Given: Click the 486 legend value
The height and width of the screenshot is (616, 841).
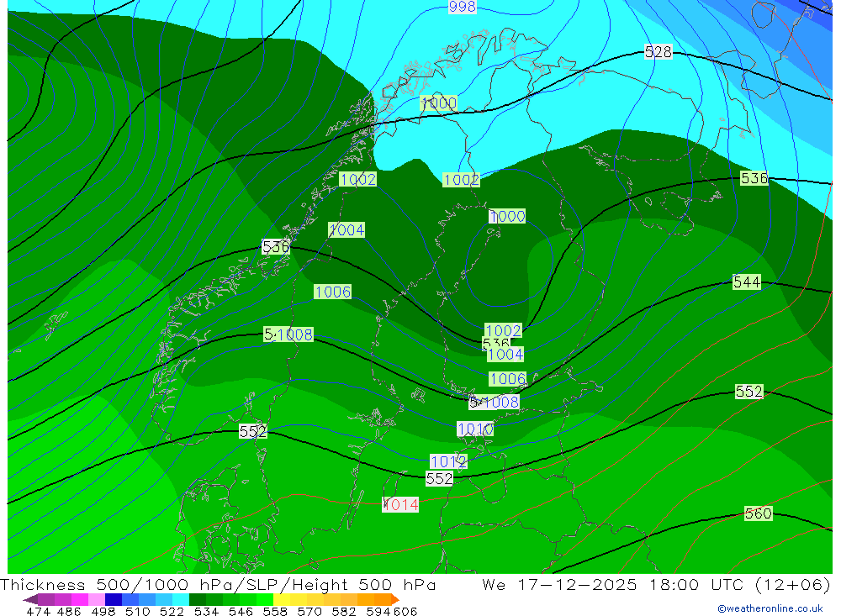Looking at the screenshot, I should [x=69, y=612].
